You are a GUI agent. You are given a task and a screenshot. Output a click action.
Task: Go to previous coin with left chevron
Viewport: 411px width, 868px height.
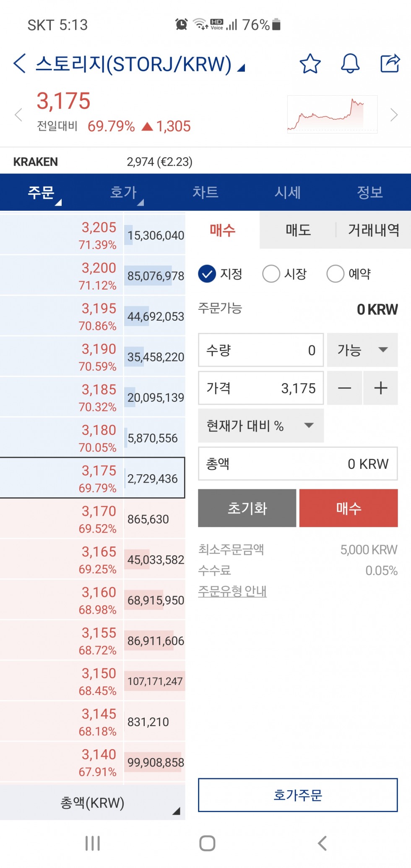pos(18,115)
